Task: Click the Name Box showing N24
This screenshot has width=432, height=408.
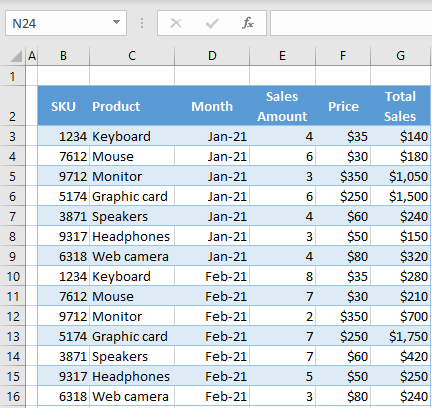Action: [66, 23]
